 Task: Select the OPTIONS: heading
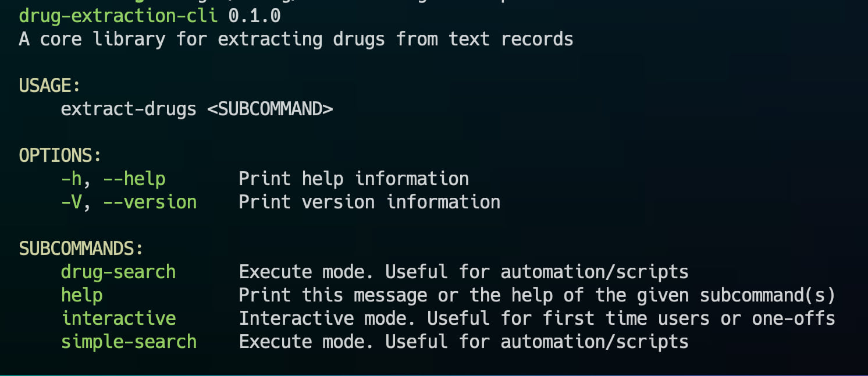click(60, 155)
